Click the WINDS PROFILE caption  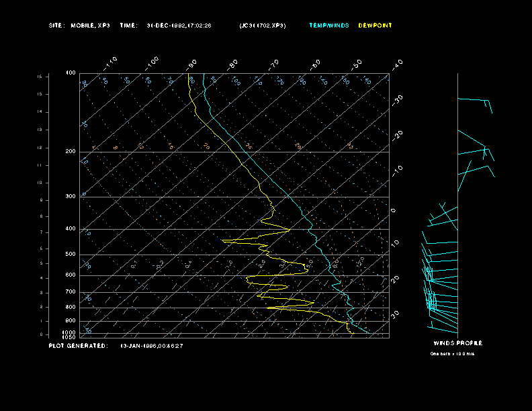(457, 343)
